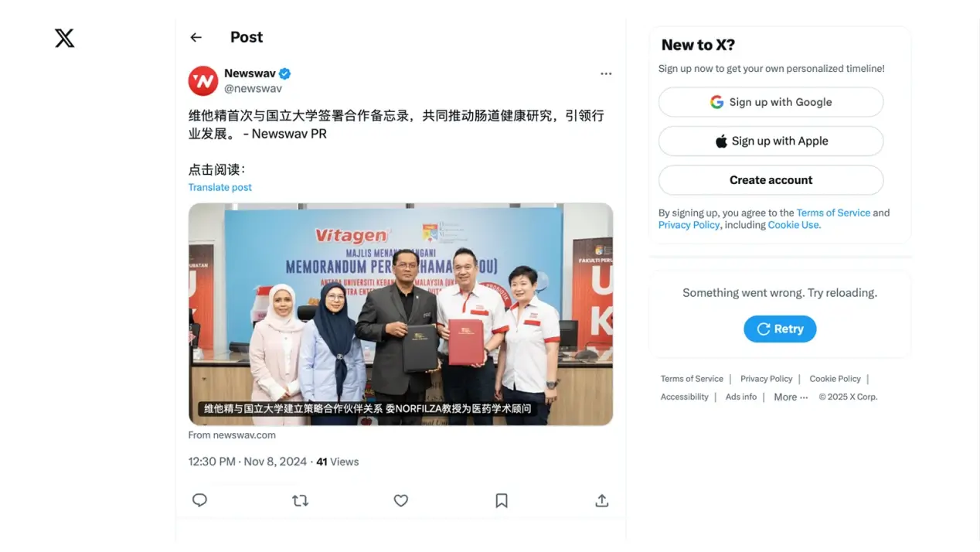The height and width of the screenshot is (552, 980).
Task: Open the @newswav handle profile
Action: click(253, 88)
